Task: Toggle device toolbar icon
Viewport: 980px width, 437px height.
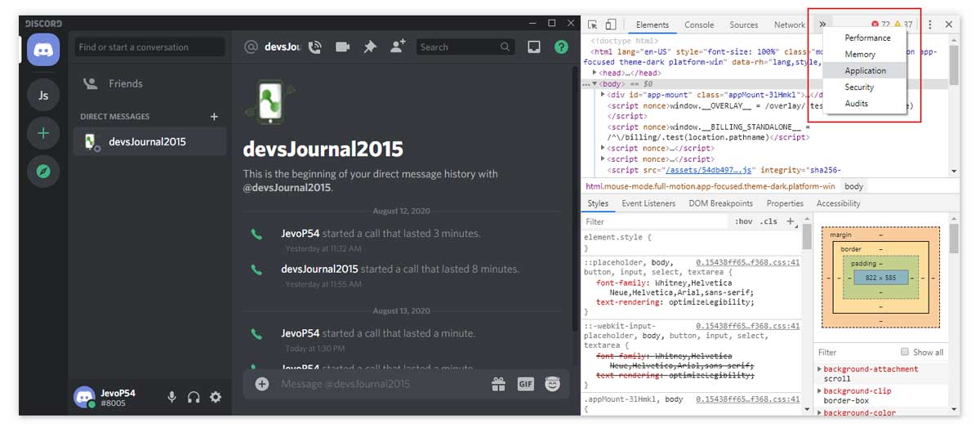Action: (610, 25)
